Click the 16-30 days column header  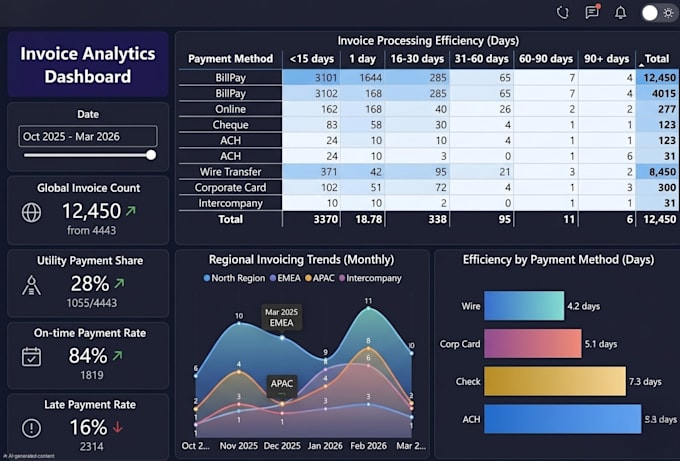tap(417, 59)
